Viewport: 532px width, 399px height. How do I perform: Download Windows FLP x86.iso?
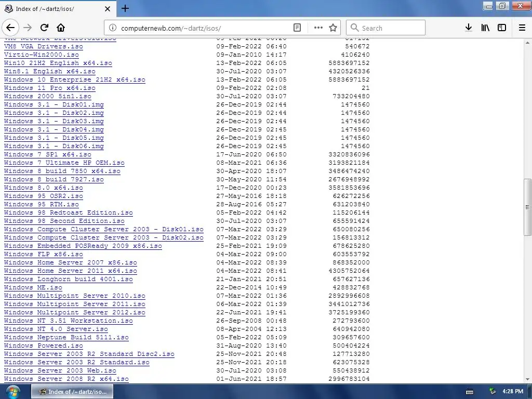pos(44,254)
